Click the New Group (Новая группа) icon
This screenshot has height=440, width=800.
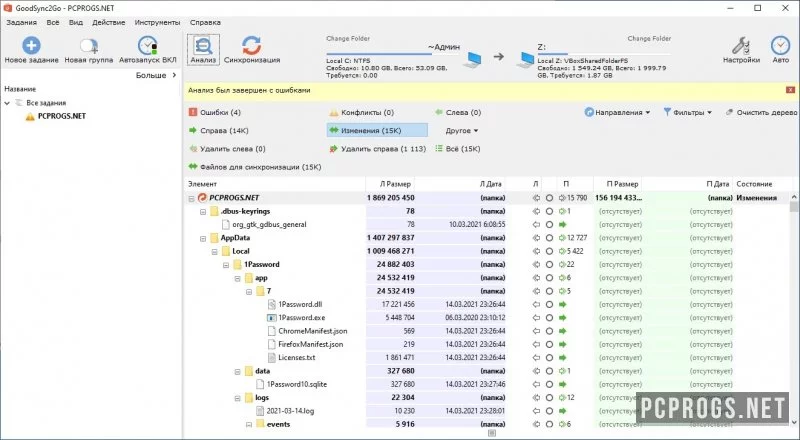coord(89,45)
